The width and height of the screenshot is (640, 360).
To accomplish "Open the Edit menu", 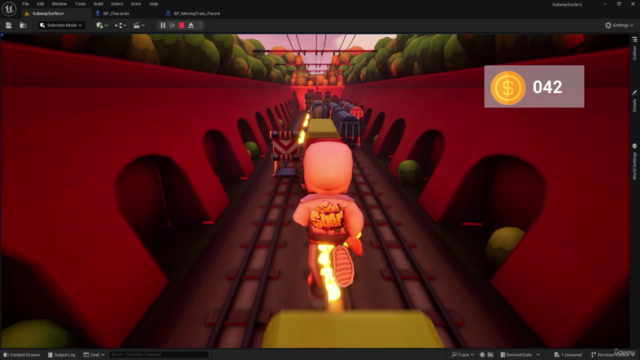I will coord(40,4).
